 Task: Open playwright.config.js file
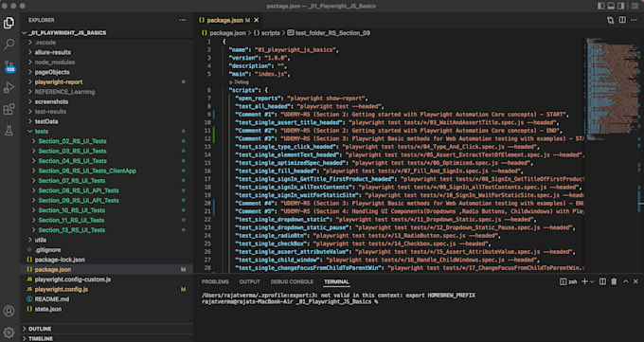click(x=62, y=289)
